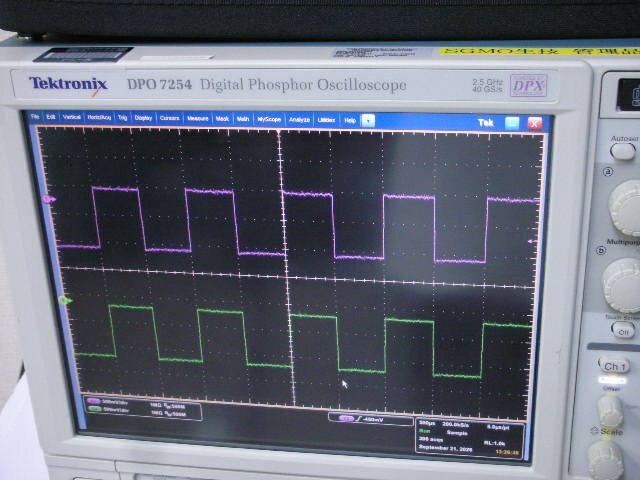
Task: Select the purple channel ground marker
Action: pyautogui.click(x=49, y=199)
